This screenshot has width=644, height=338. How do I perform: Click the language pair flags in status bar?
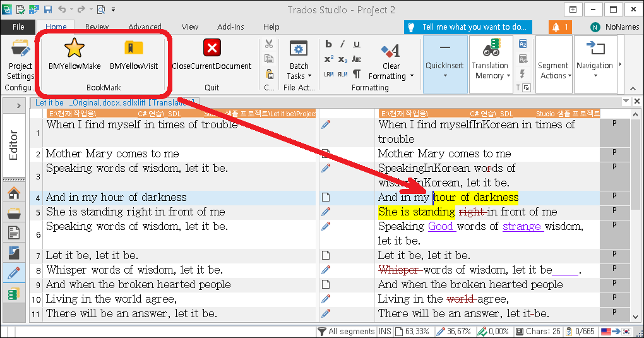(616, 332)
